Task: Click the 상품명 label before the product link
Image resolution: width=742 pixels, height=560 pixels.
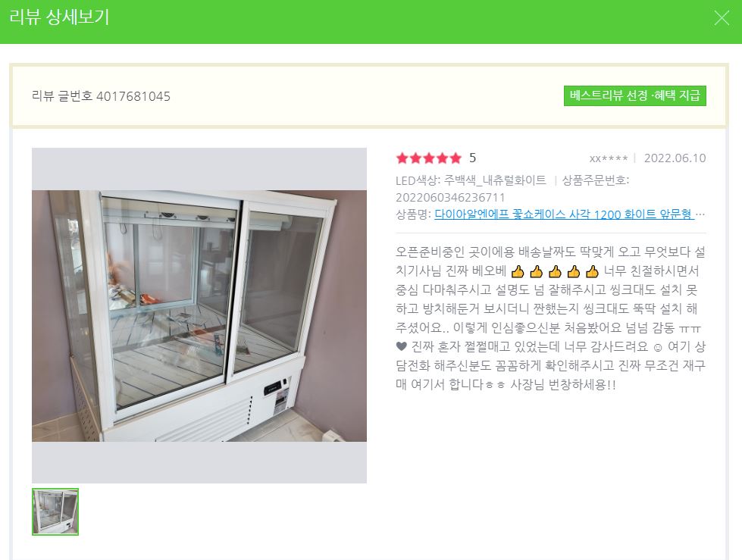Action: pyautogui.click(x=414, y=214)
